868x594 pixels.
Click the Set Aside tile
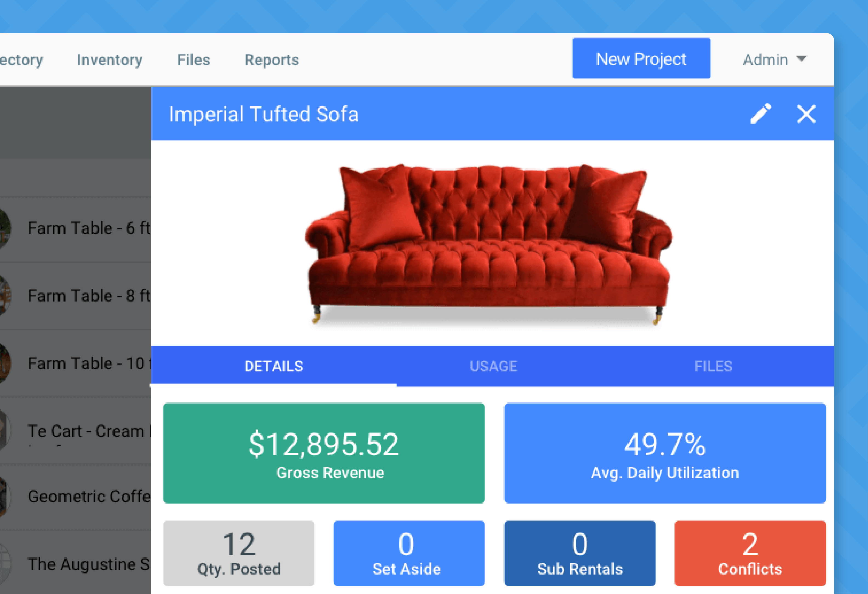(409, 553)
